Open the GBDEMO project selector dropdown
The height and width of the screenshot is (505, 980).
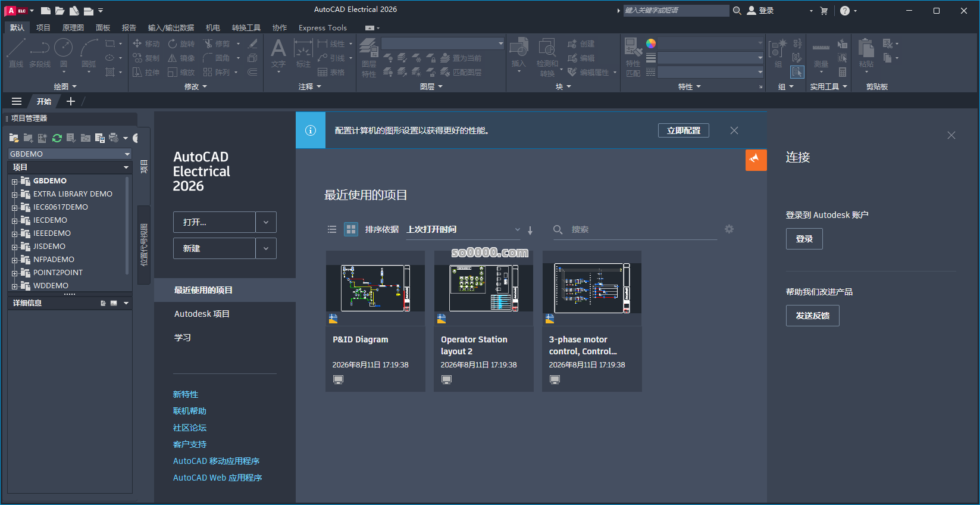tap(70, 154)
